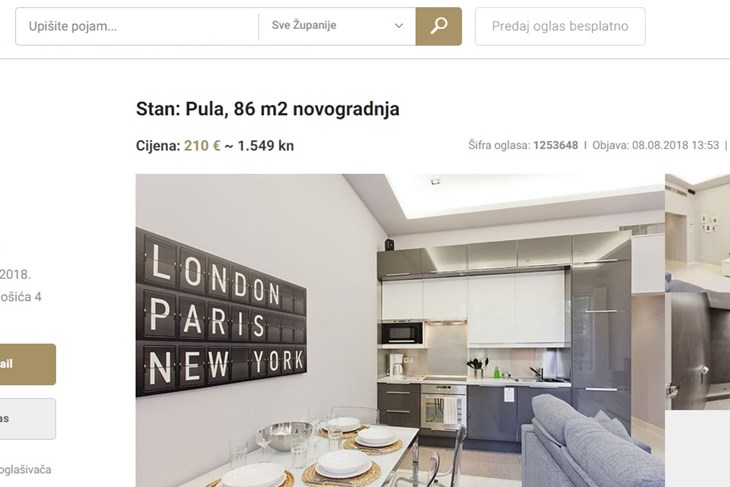This screenshot has height=487, width=730.
Task: Click Predaj oglas besplatno button
Action: (560, 26)
